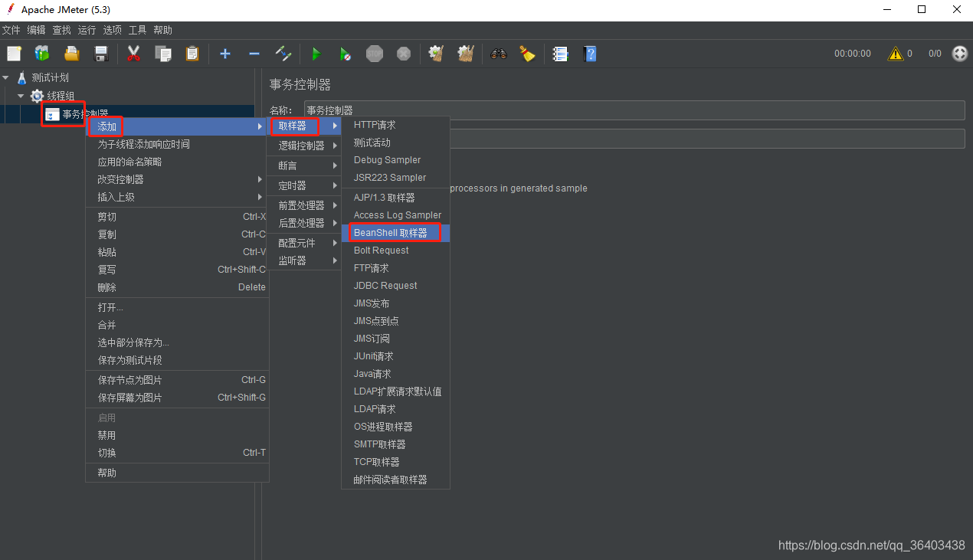Expand the 前置处理器 submenu

click(x=304, y=205)
